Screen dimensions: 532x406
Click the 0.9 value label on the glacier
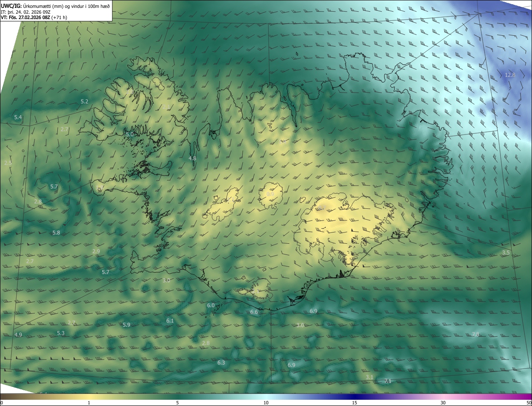pyautogui.click(x=270, y=194)
